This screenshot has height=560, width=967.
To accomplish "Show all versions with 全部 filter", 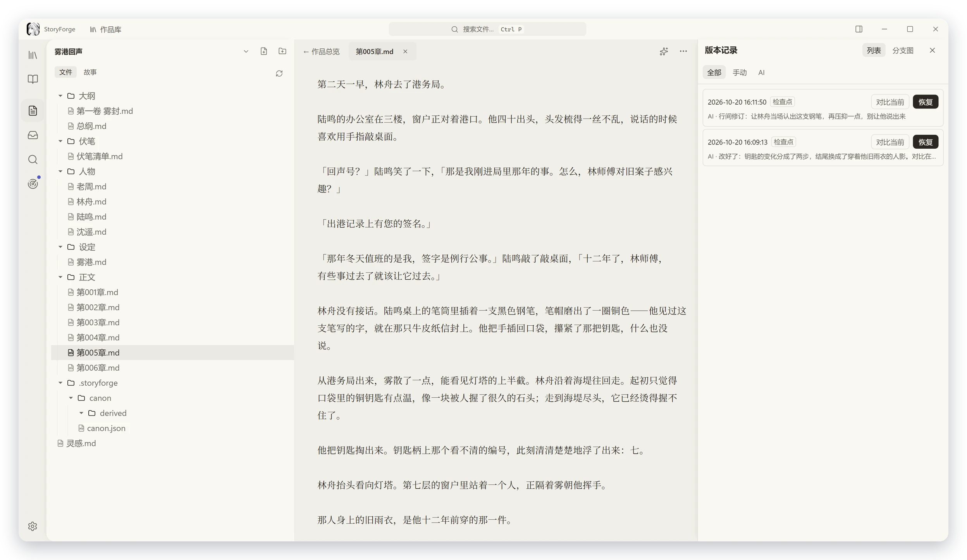I will (x=714, y=72).
